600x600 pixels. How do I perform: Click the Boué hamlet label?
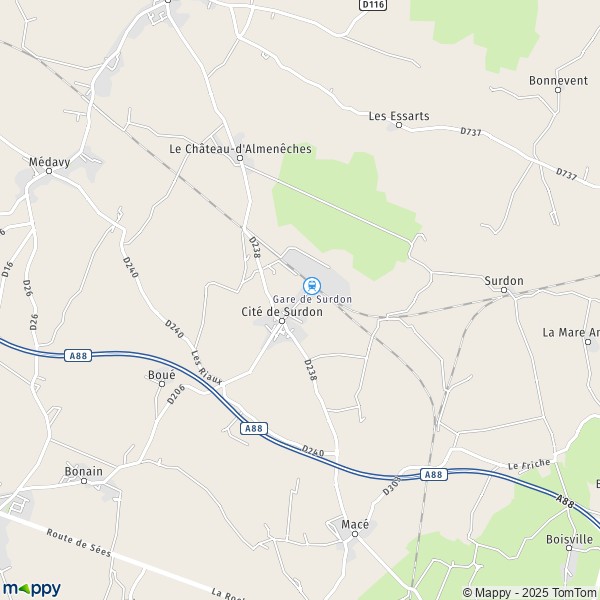click(x=161, y=375)
